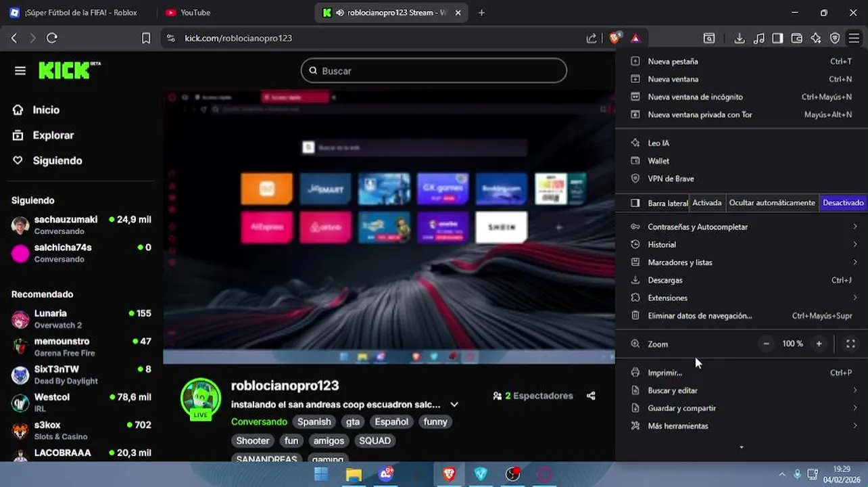Select Nueva ventana privada con Tor
This screenshot has height=487, width=868.
pyautogui.click(x=742, y=114)
